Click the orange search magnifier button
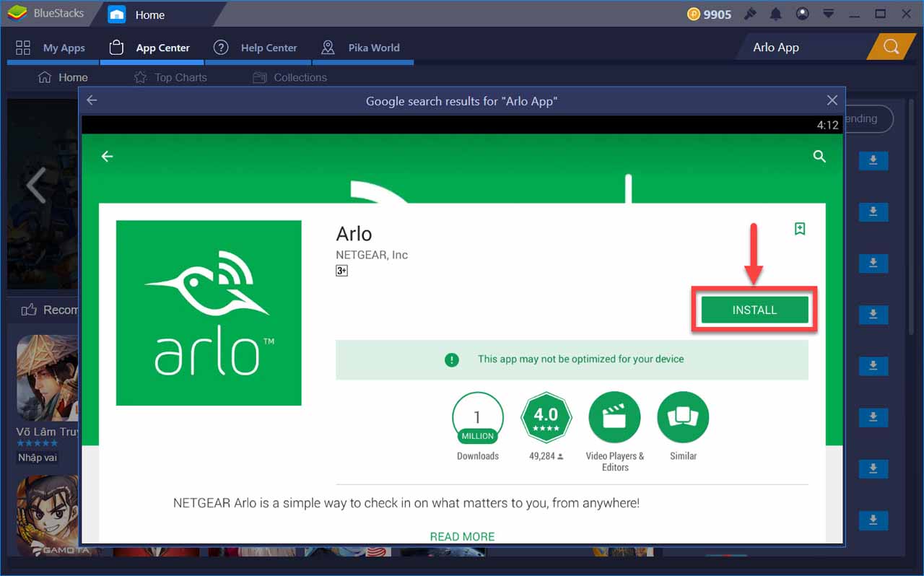924x576 pixels. point(891,48)
